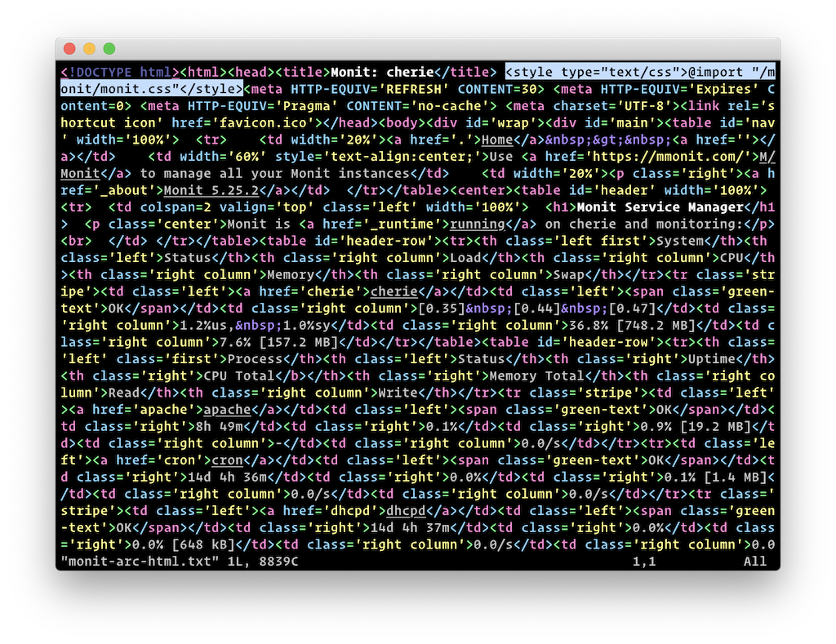Click the "Memory Total" header text
Screen dimensions: 836x644
(x=537, y=376)
